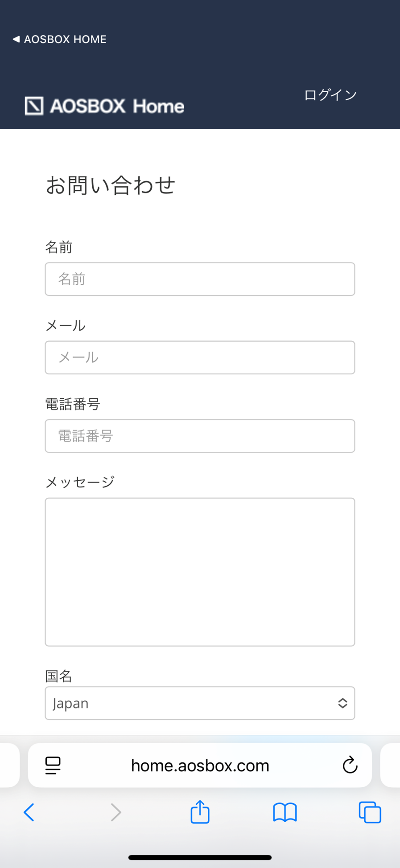Go back via AOSBOX HOME link
This screenshot has height=868, width=400.
58,39
